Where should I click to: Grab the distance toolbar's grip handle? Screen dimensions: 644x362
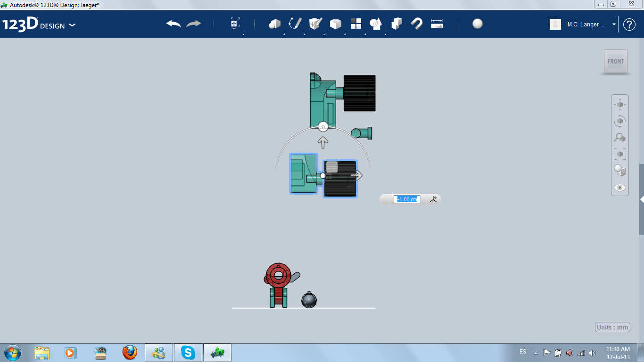386,199
